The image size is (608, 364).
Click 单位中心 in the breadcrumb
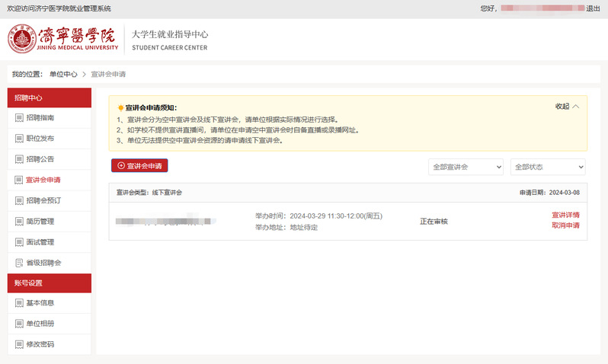pos(63,74)
